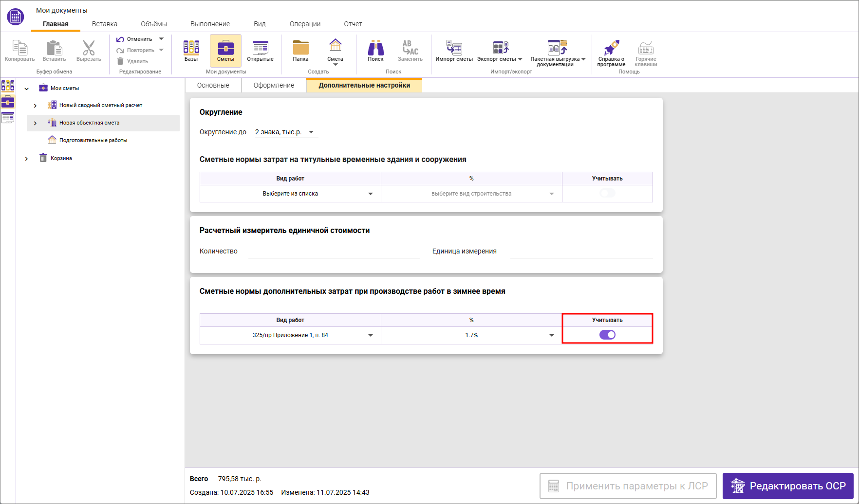Toggle Учитывать switch for temporary buildings
The width and height of the screenshot is (859, 504).
(607, 193)
